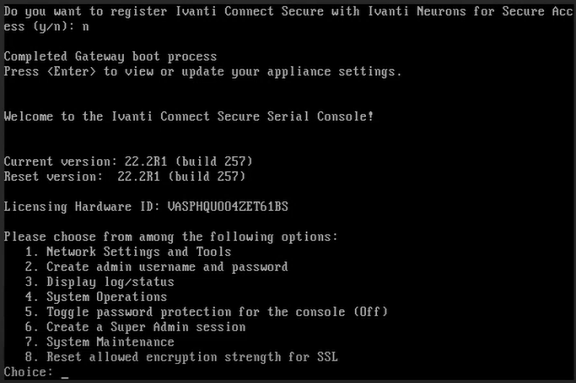Image resolution: width=576 pixels, height=383 pixels.
Task: Click the Please choose from options prompt
Action: (x=170, y=237)
